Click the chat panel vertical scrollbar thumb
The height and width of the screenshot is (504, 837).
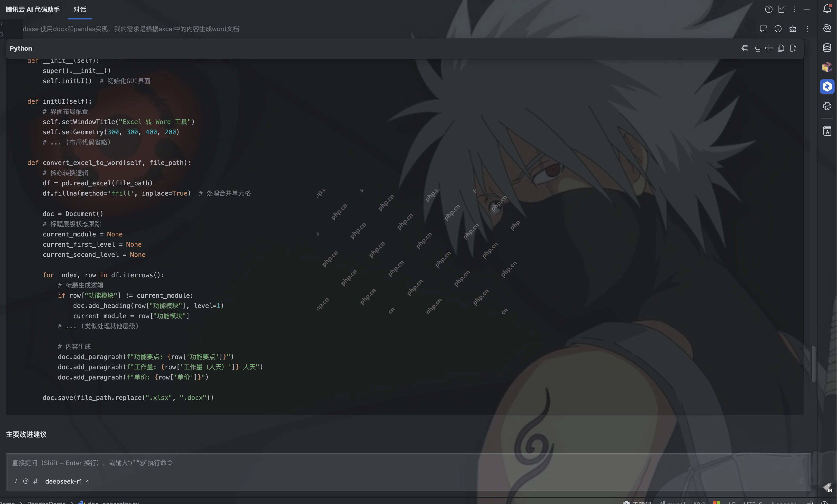pyautogui.click(x=813, y=364)
